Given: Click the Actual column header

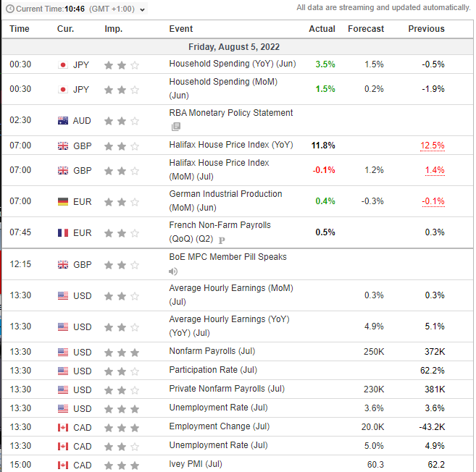Looking at the screenshot, I should (322, 29).
